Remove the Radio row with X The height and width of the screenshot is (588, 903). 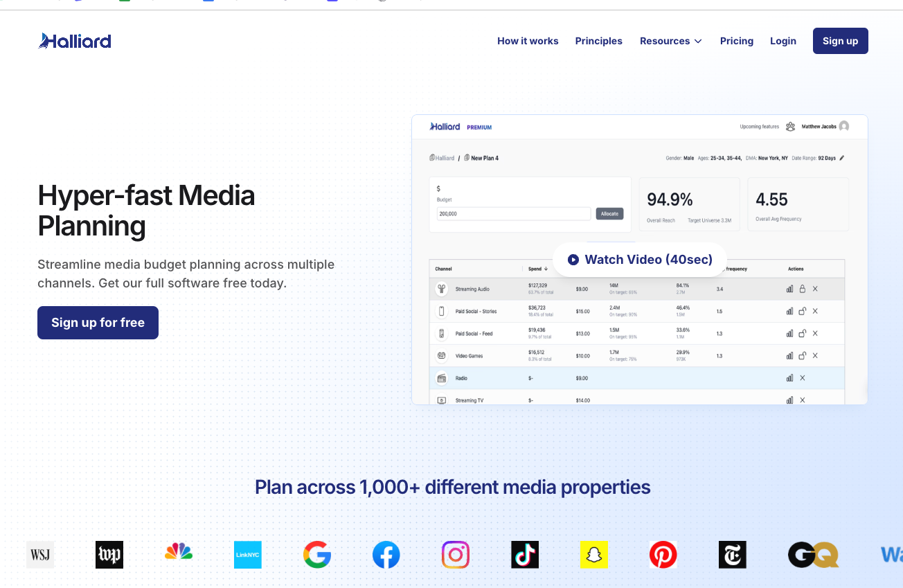[x=803, y=378]
